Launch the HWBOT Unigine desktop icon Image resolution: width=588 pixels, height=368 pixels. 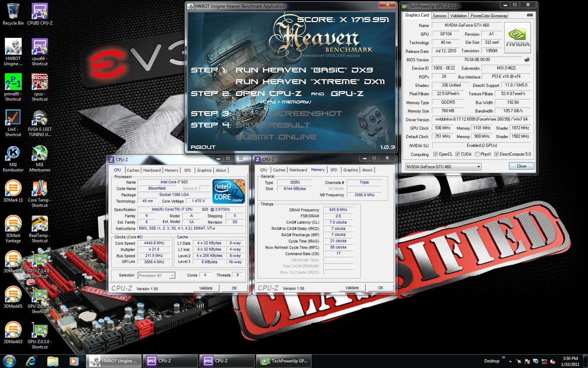(13, 52)
